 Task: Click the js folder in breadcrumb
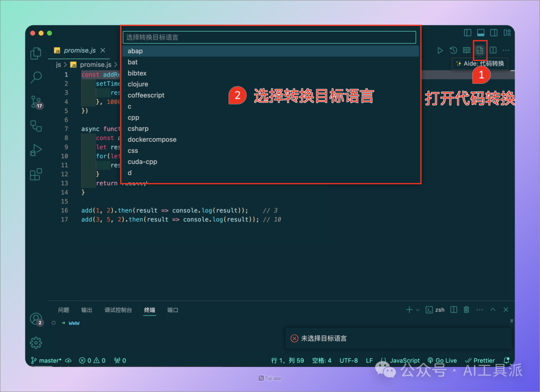pyautogui.click(x=58, y=65)
